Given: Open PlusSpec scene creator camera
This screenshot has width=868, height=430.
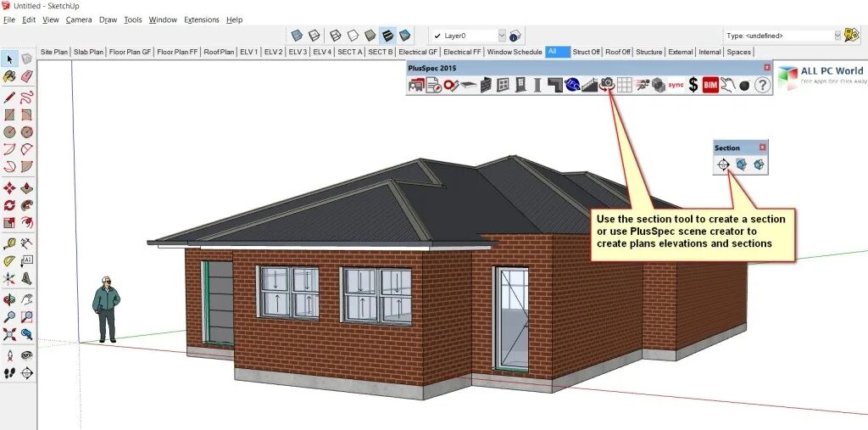Looking at the screenshot, I should (x=607, y=84).
